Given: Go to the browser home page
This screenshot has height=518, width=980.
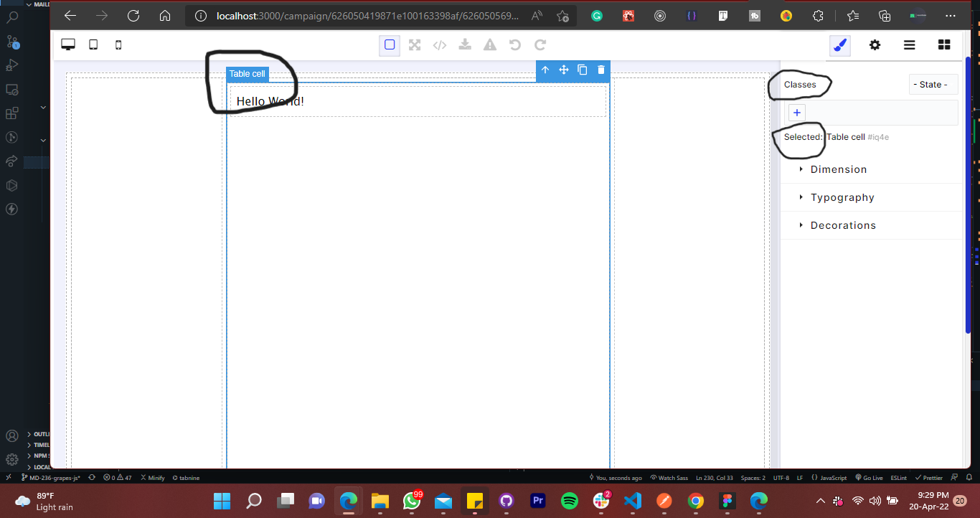Looking at the screenshot, I should pos(165,16).
